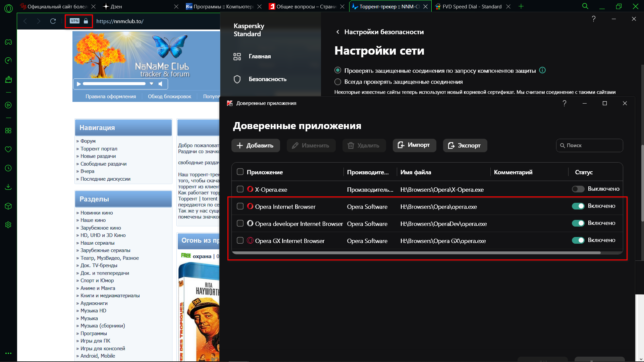
Task: Click the Поиск search field
Action: pyautogui.click(x=589, y=145)
